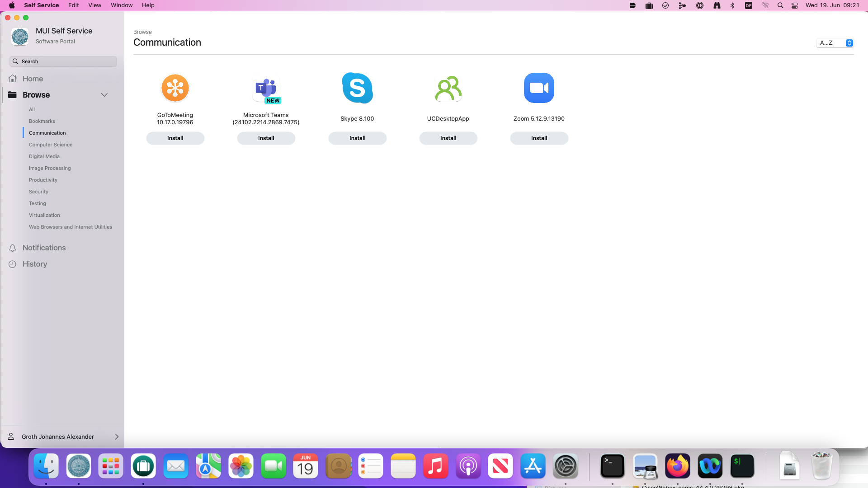Open the UCDesktopApp icon
This screenshot has height=488, width=868.
pos(448,88)
